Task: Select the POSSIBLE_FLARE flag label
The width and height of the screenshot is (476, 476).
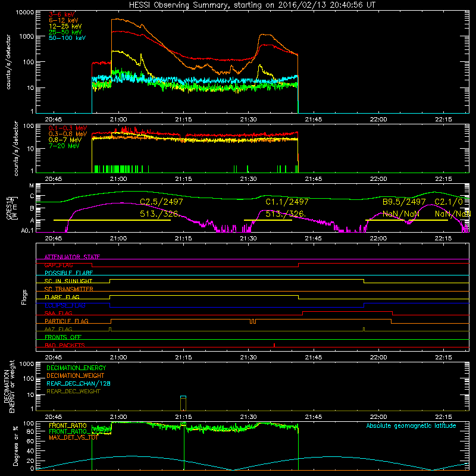Action: click(68, 273)
